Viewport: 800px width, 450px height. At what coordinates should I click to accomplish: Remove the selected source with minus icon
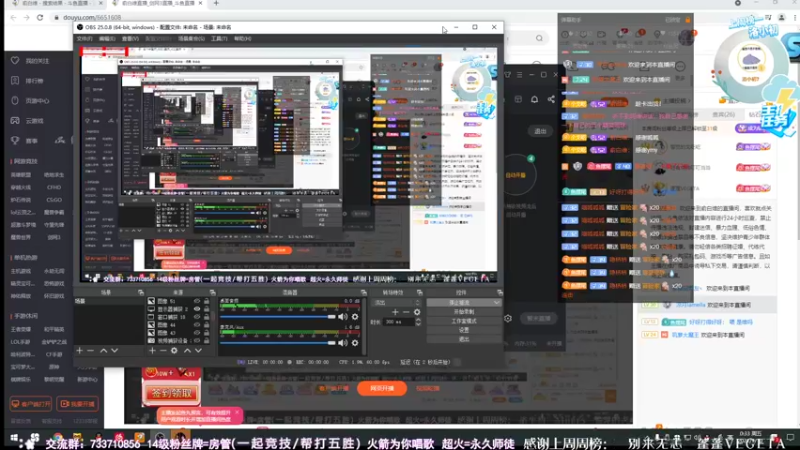click(163, 351)
